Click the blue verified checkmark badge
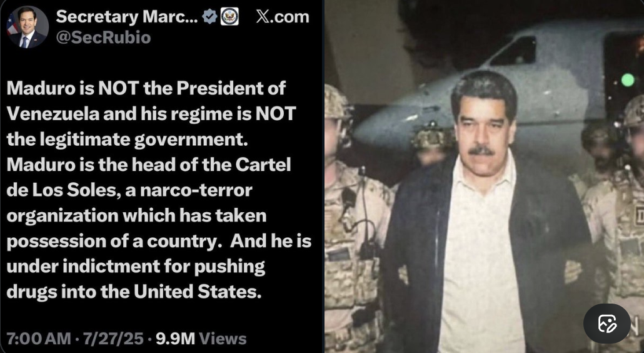This screenshot has height=353, width=644. pos(210,16)
